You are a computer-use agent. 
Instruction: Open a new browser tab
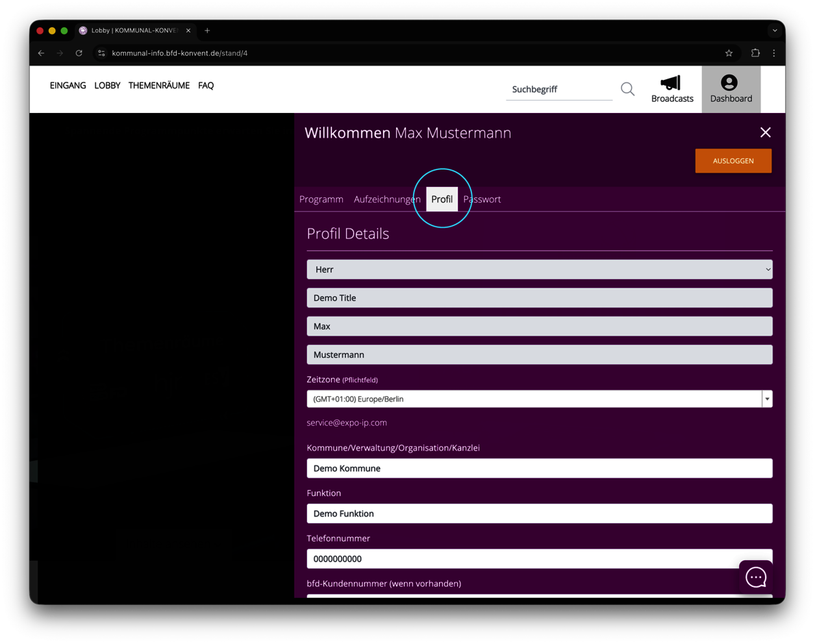207,31
